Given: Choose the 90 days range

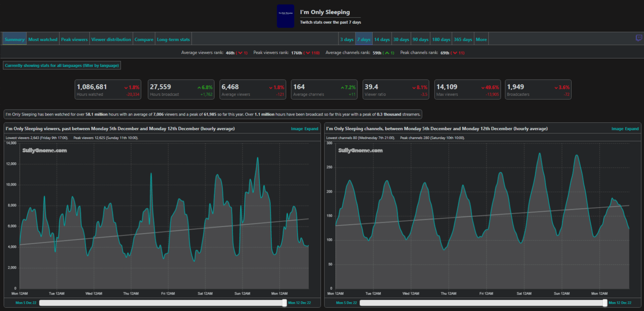Looking at the screenshot, I should click(x=420, y=39).
